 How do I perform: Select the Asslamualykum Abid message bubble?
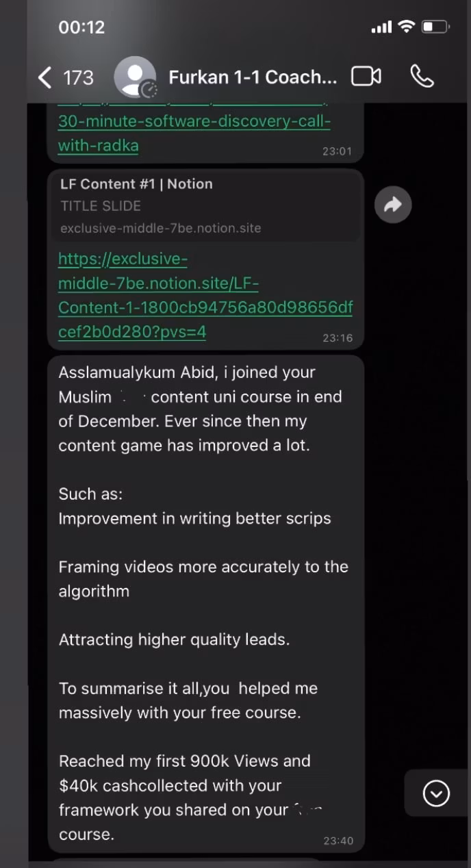click(205, 603)
